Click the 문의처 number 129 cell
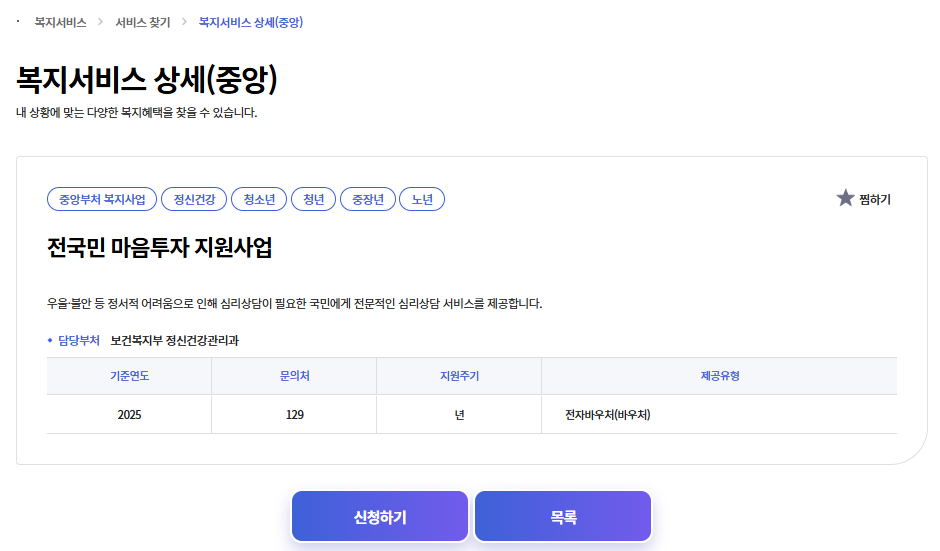 294,414
